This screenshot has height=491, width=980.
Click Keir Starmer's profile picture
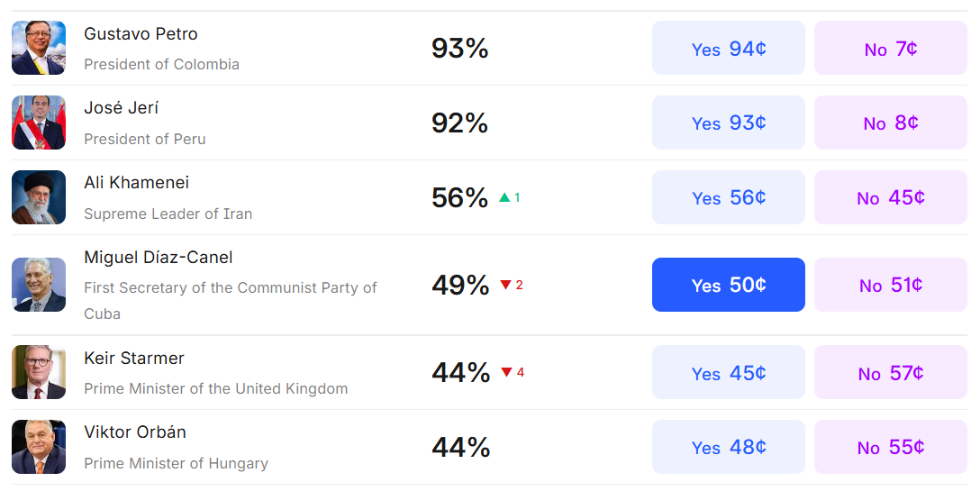pos(39,372)
